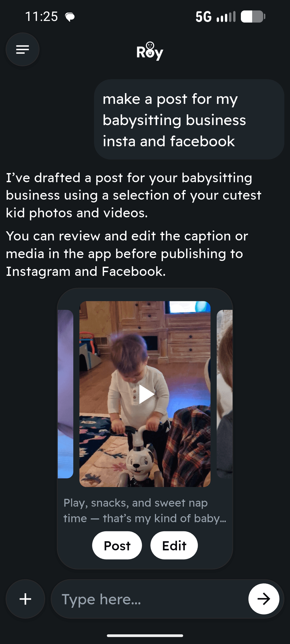Tap the battery indicator icon

(x=253, y=17)
